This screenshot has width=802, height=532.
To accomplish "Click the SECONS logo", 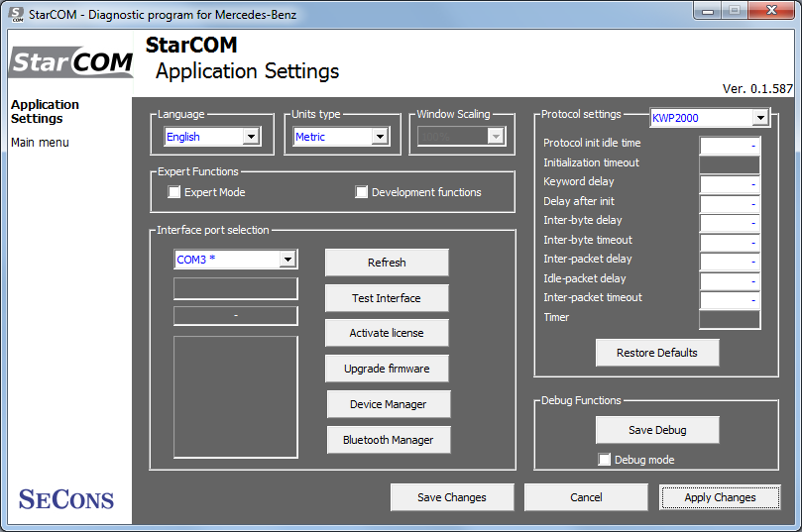I will pos(66,499).
